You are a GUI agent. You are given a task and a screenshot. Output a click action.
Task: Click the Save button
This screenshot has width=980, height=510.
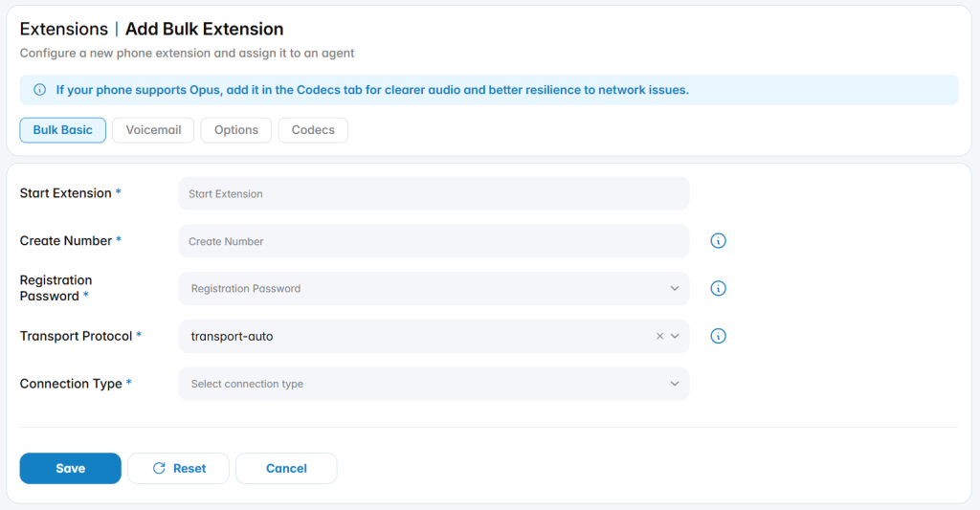pyautogui.click(x=71, y=468)
